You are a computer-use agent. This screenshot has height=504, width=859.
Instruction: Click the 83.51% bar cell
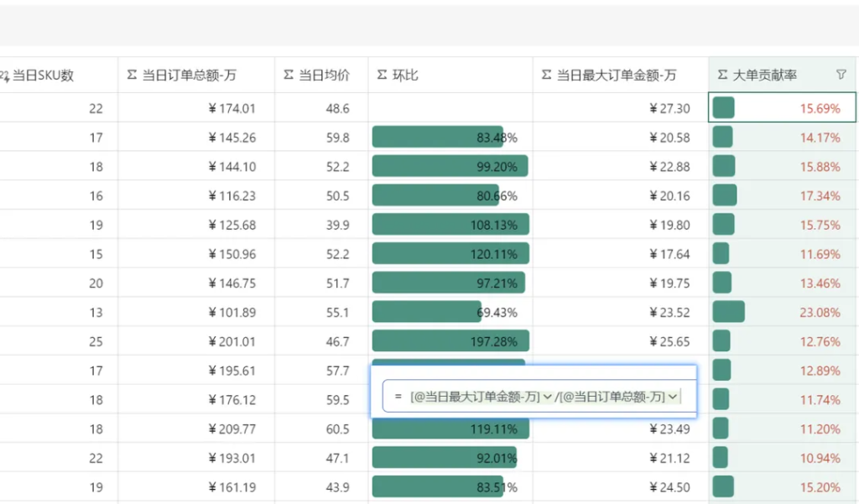click(x=450, y=487)
